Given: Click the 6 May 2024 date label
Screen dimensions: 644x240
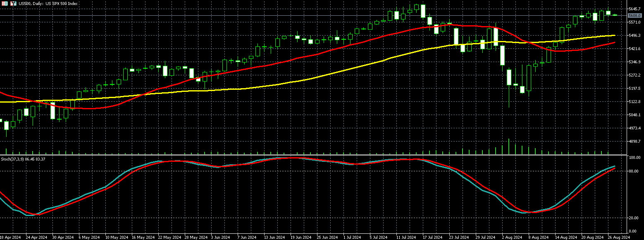Looking at the screenshot, I should [89, 238].
